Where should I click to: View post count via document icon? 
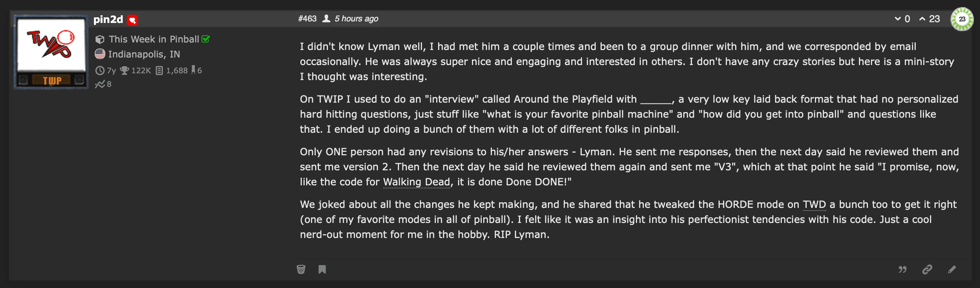coord(160,70)
